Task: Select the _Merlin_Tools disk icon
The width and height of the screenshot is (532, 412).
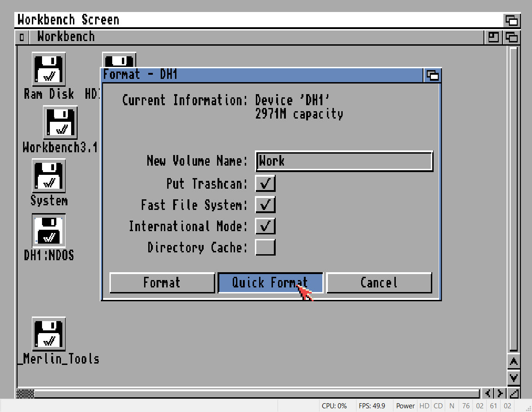Action: (x=48, y=334)
